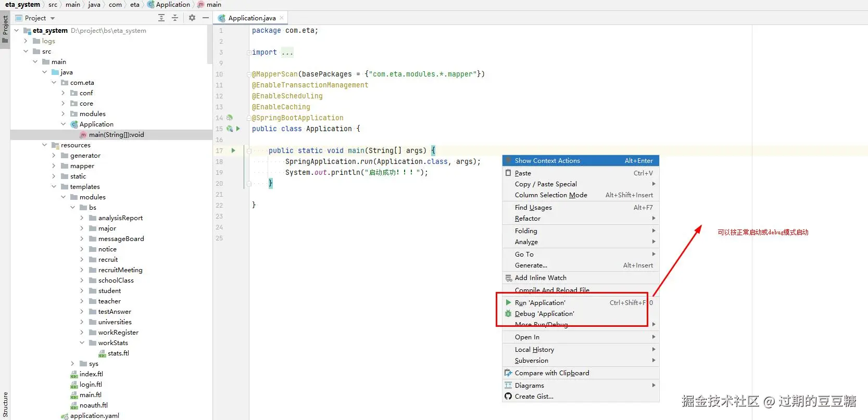This screenshot has width=868, height=420.
Task: Open Local History submenu
Action: click(581, 349)
